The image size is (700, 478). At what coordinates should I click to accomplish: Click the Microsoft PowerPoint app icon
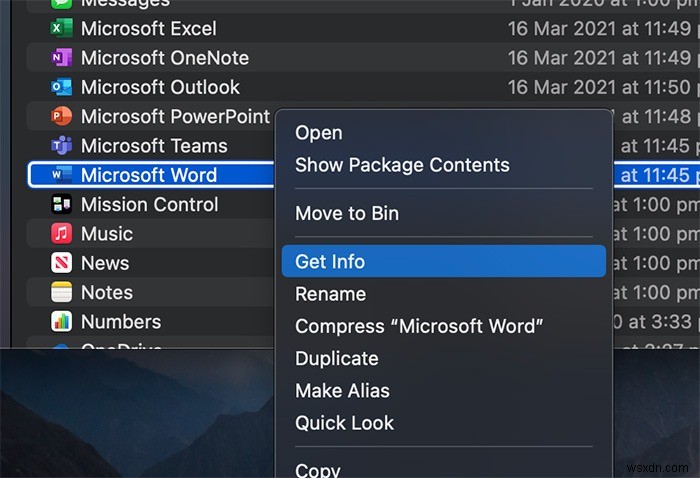(62, 117)
